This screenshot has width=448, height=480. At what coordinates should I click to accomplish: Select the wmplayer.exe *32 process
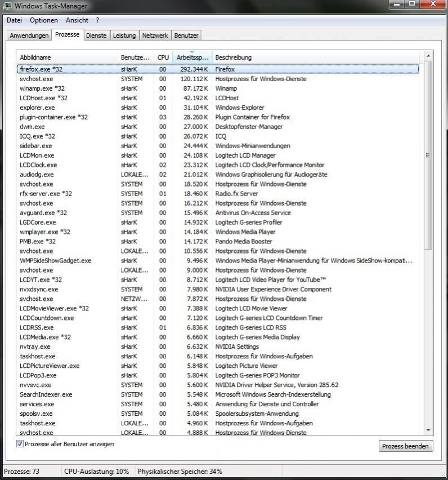pos(218,232)
